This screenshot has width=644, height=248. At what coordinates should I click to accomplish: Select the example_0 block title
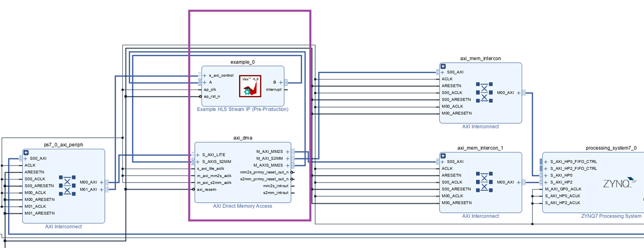point(243,62)
